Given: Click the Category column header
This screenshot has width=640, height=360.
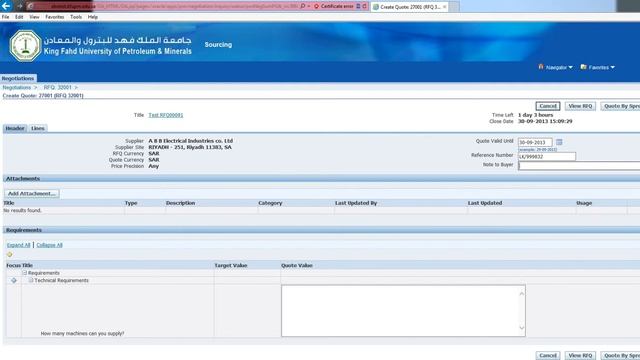Looking at the screenshot, I should pos(270,203).
